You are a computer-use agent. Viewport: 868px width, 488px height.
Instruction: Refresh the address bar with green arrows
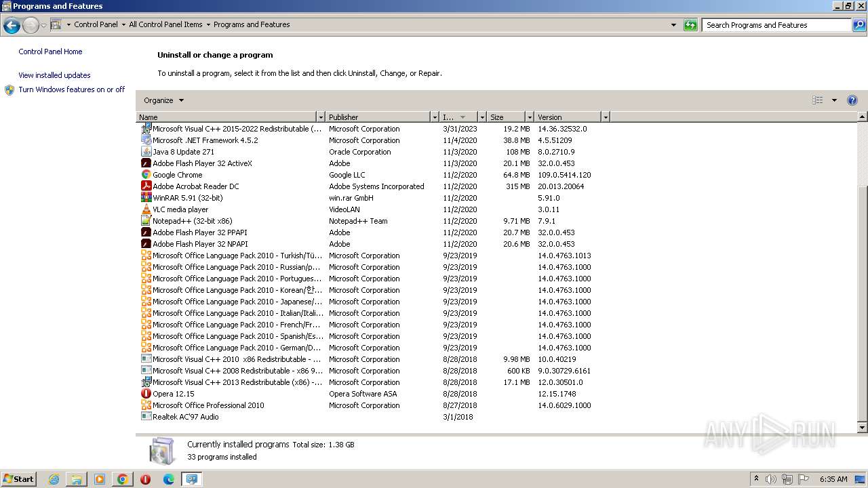(690, 25)
